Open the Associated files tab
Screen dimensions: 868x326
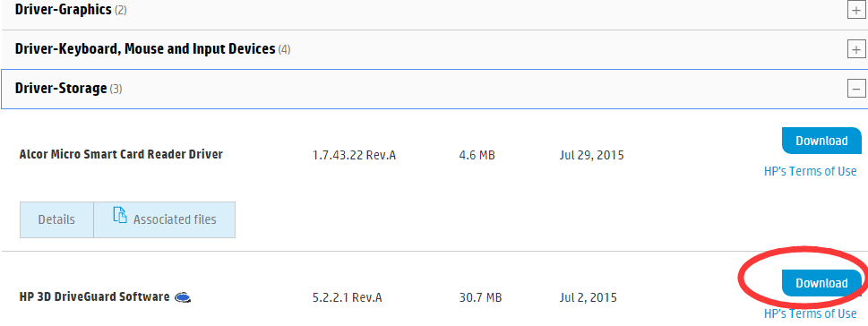165,219
